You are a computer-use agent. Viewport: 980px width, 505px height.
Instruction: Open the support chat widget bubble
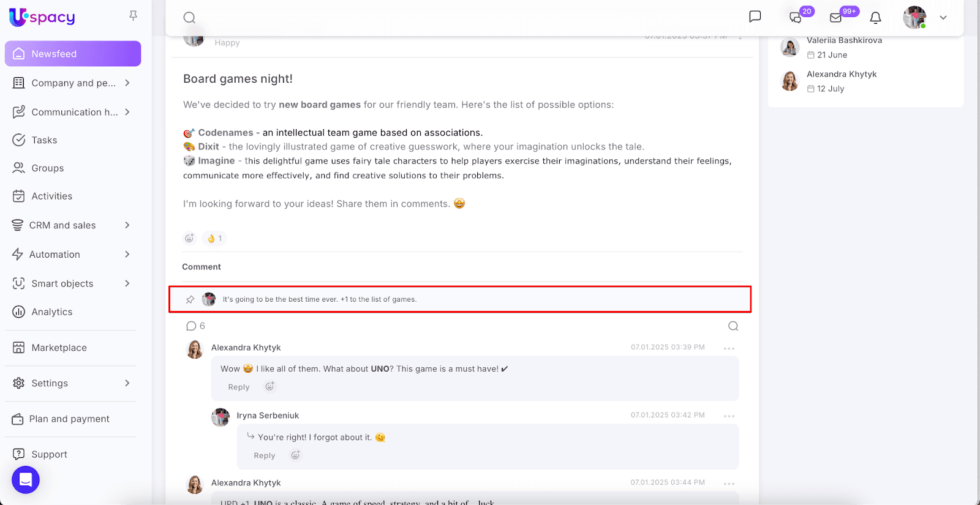click(26, 479)
